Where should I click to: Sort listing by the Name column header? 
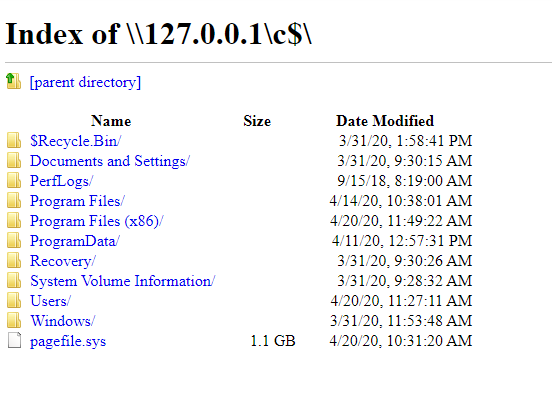111,121
